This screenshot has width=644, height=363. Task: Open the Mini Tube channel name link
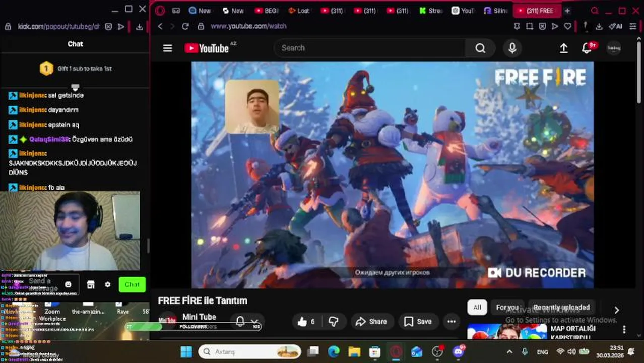(199, 317)
